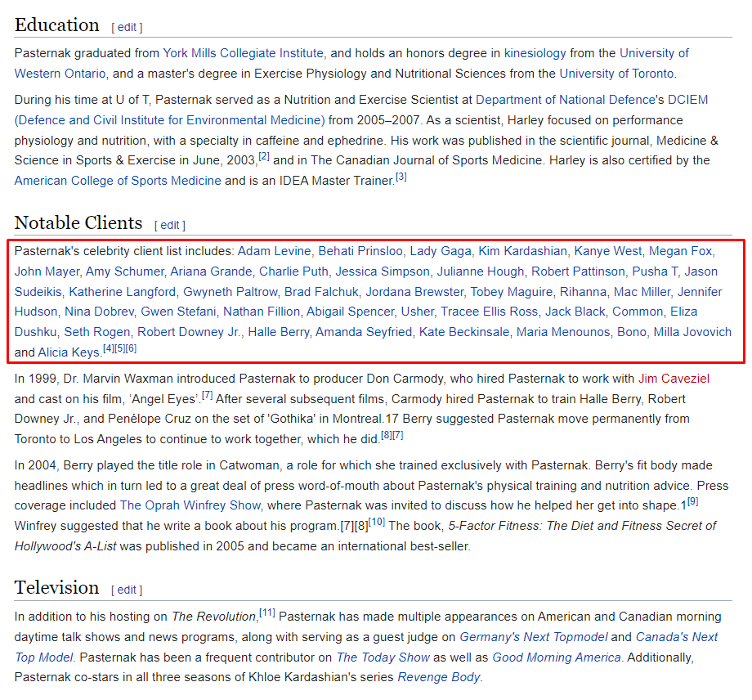Open the Kanye West link
The width and height of the screenshot is (752, 700).
[x=607, y=251]
